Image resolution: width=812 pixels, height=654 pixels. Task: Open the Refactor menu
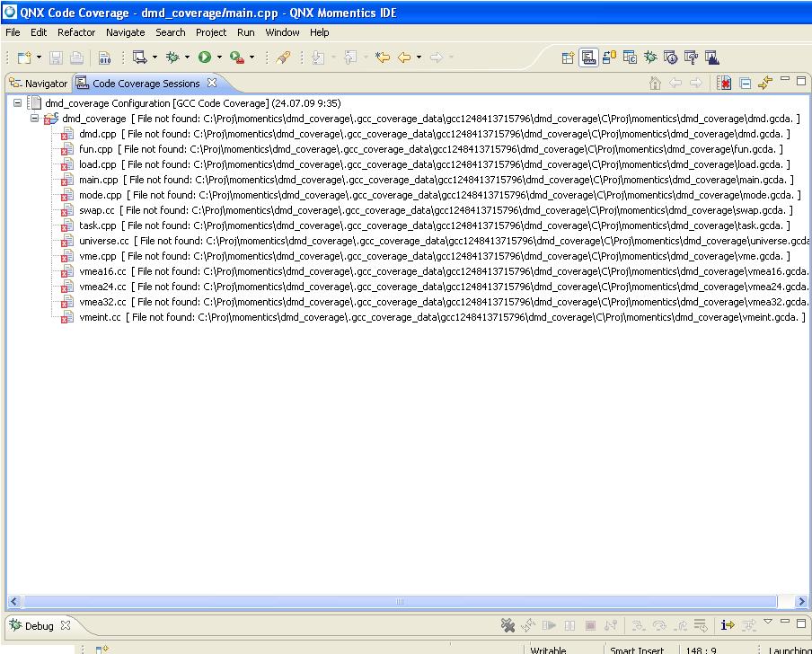coord(76,32)
